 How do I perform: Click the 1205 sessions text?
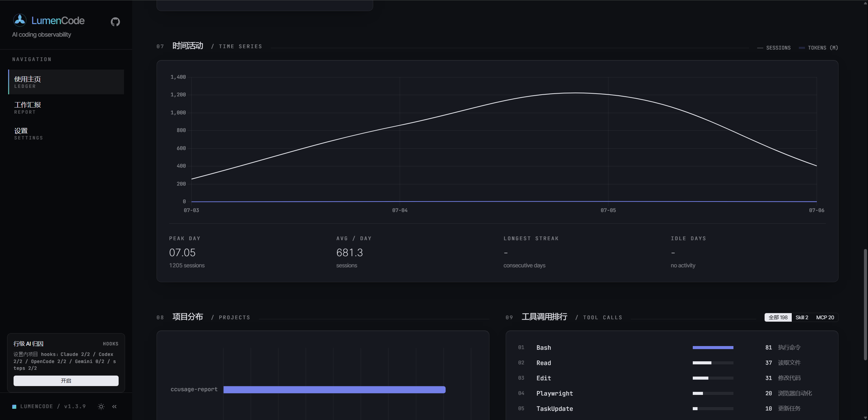click(x=187, y=265)
